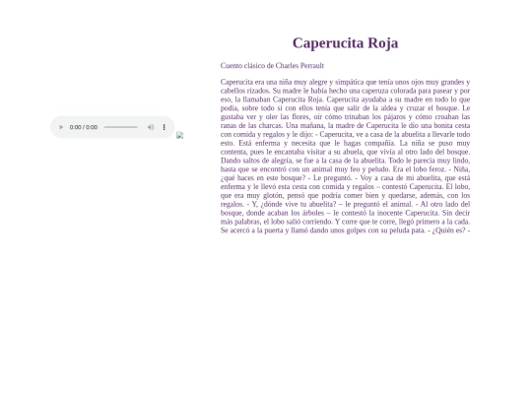Screen dimensions: 532x399
Task: Click the audio progress slider
Action: tap(121, 127)
